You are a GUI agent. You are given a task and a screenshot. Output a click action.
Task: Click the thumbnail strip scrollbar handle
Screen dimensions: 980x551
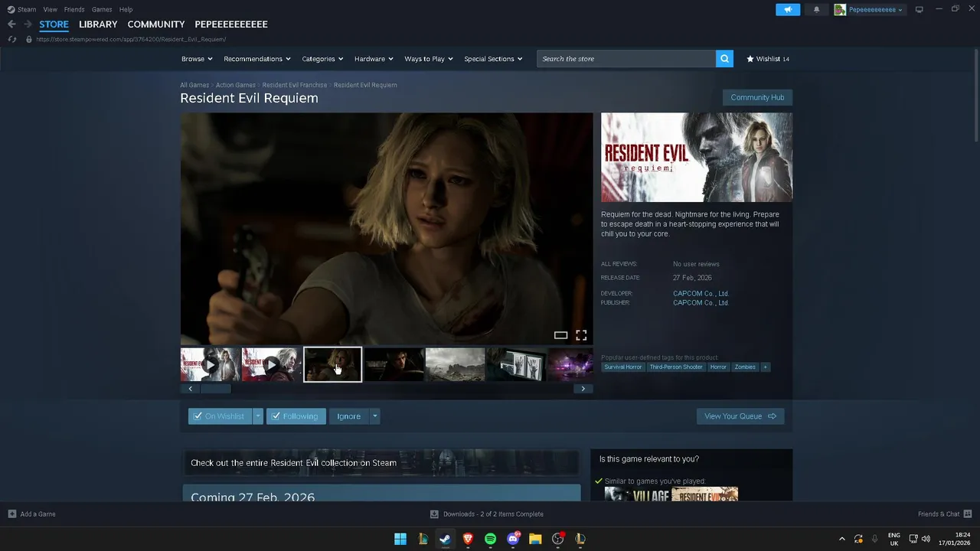215,389
